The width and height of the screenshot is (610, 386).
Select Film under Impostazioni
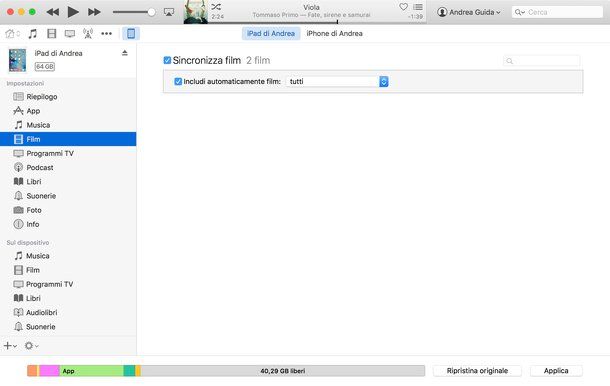pos(68,139)
